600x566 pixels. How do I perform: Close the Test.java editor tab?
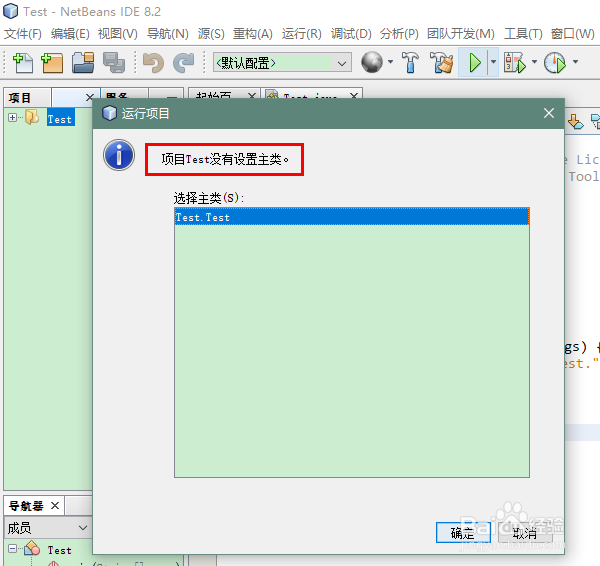354,96
